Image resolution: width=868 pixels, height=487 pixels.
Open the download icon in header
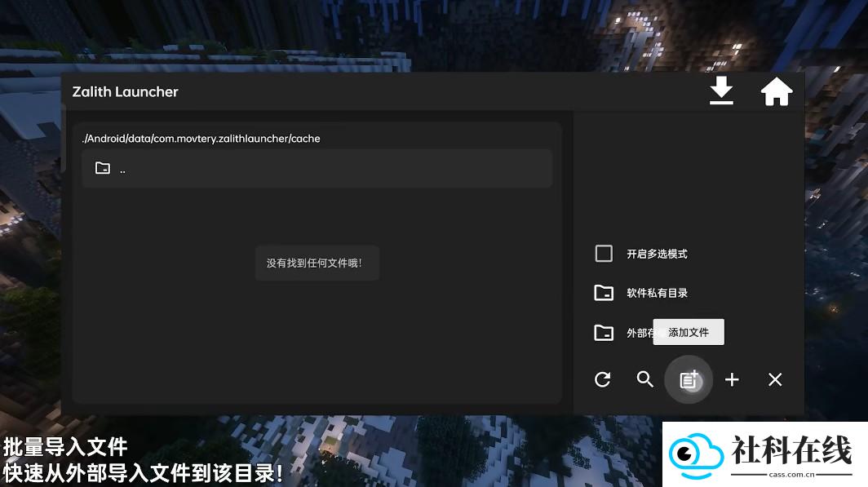tap(721, 91)
